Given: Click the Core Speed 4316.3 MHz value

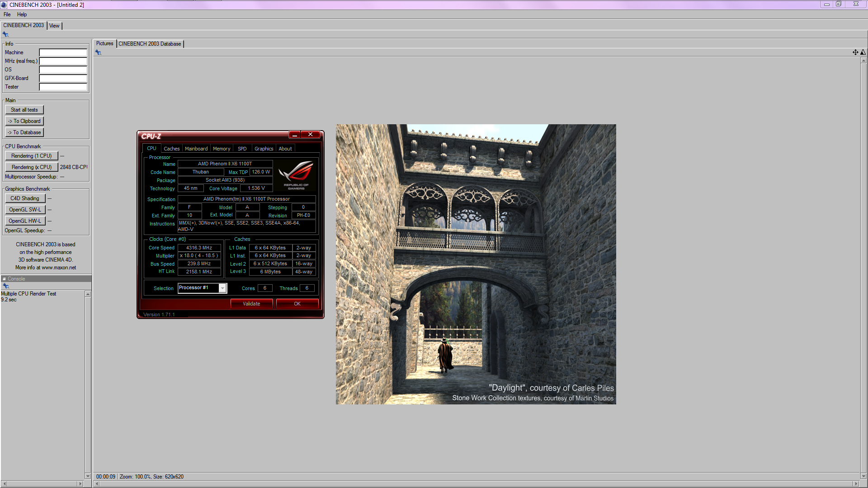Looking at the screenshot, I should (x=199, y=248).
